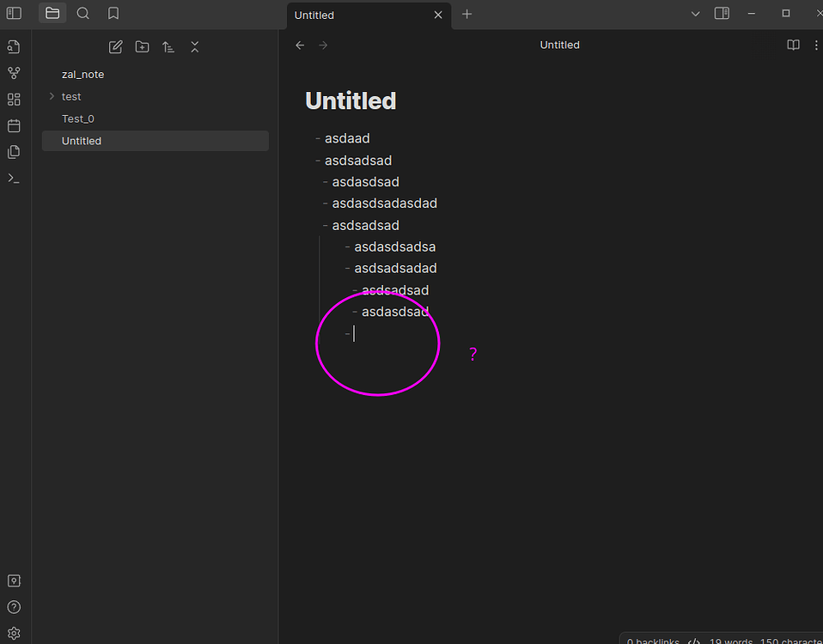Expand the test folder chevron

tap(52, 96)
